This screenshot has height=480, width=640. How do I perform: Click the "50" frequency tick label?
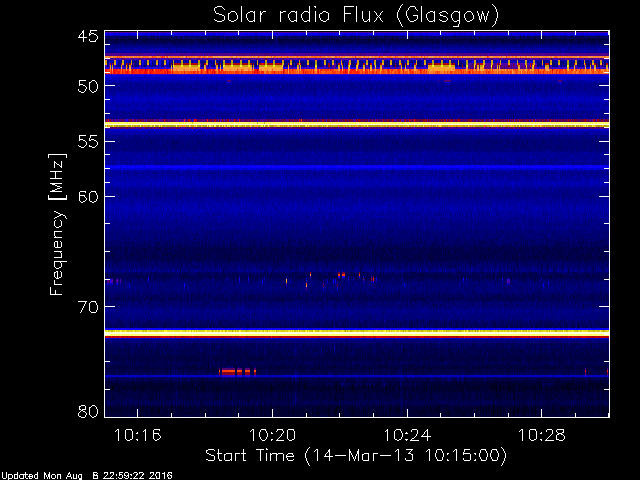coord(88,86)
